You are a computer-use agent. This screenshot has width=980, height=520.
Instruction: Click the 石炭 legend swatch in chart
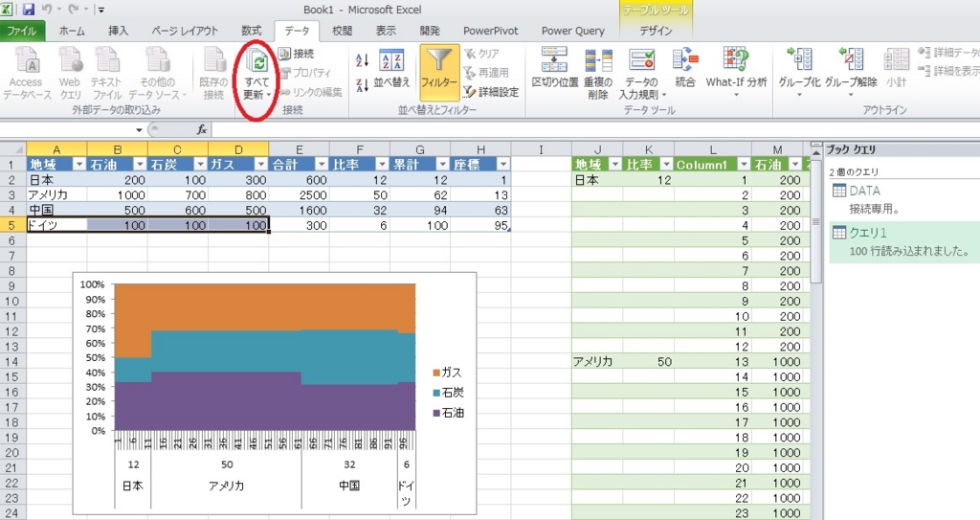tap(436, 393)
